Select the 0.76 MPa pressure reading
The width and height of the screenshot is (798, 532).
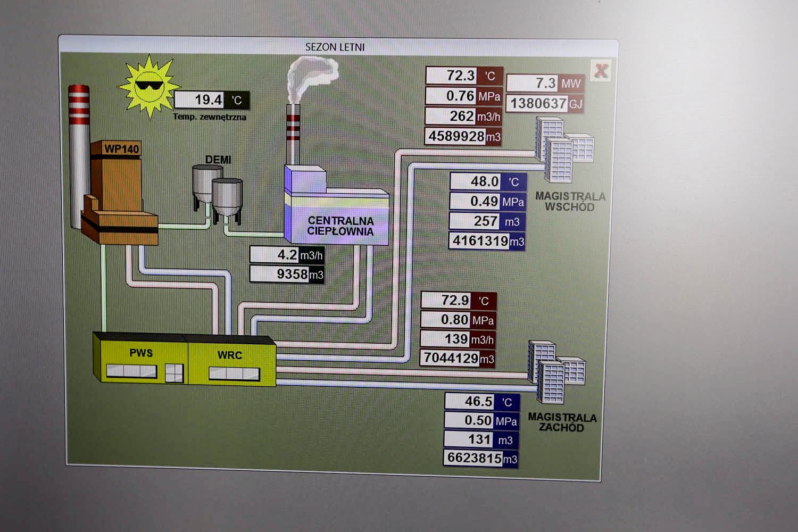point(464,96)
